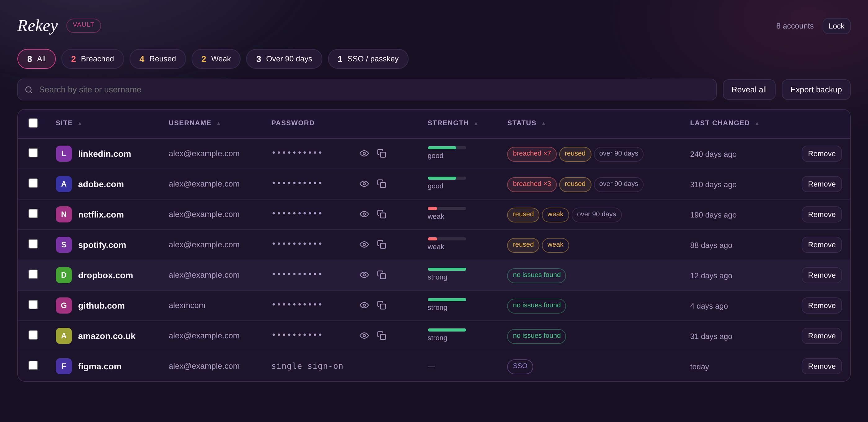Check the adobe.com row checkbox
Screen dimensions: 868x422
pyautogui.click(x=33, y=183)
